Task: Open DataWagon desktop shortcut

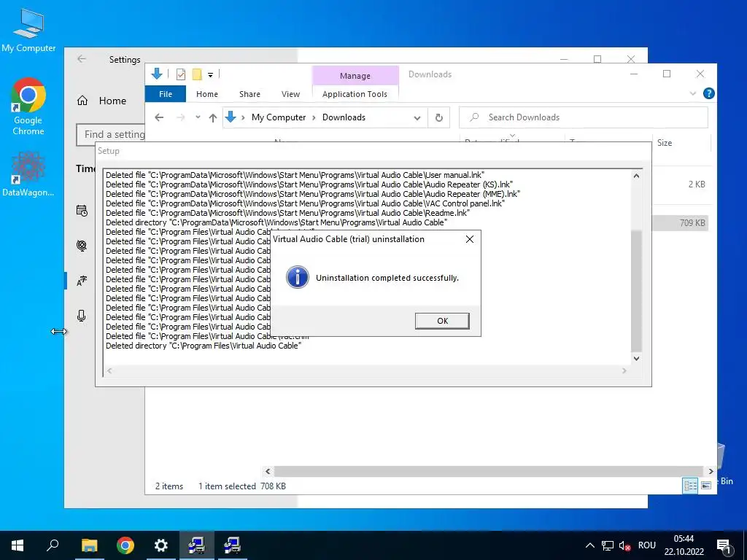Action: click(28, 174)
